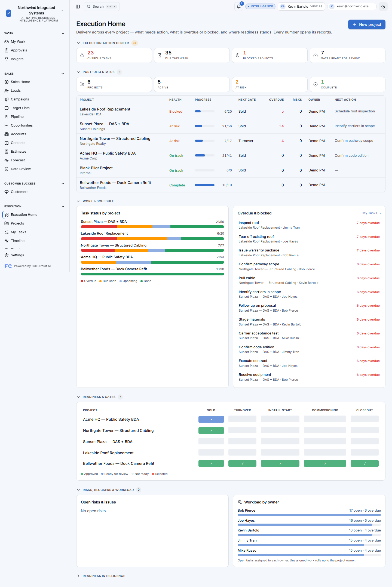
Task: Collapse the CUSTOMER SUCCESS sidebar section
Action: (63, 184)
